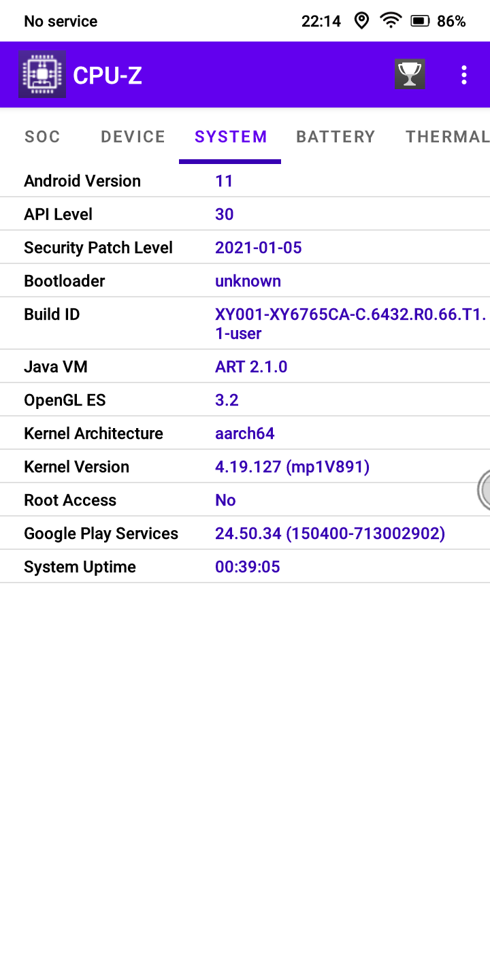Select the Android Version label

coord(82,181)
